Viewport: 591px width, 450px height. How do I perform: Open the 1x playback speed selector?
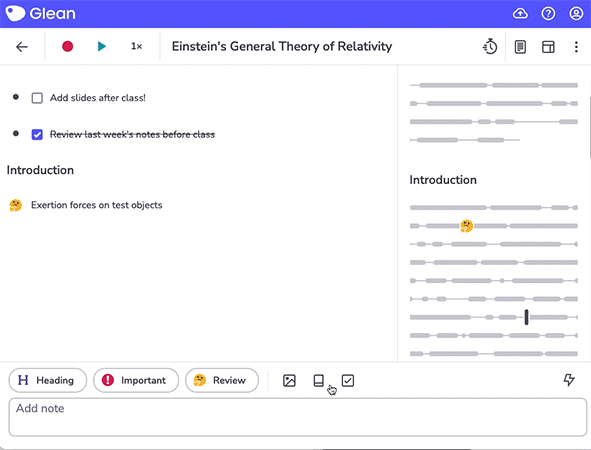tap(136, 46)
